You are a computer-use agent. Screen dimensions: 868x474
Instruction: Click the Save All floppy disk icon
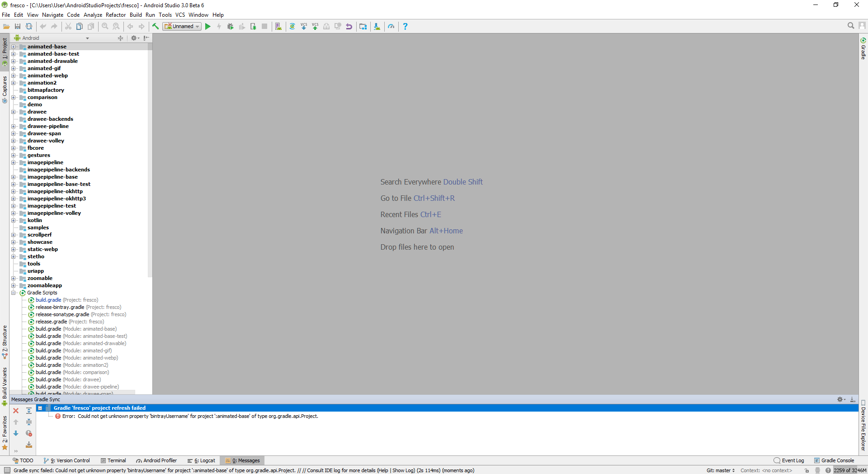coord(18,26)
